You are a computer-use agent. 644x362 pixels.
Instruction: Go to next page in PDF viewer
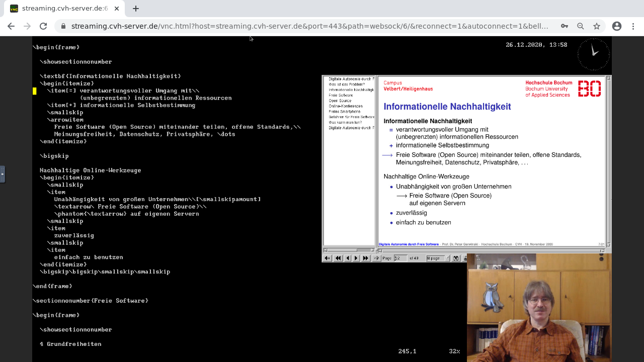(x=356, y=258)
